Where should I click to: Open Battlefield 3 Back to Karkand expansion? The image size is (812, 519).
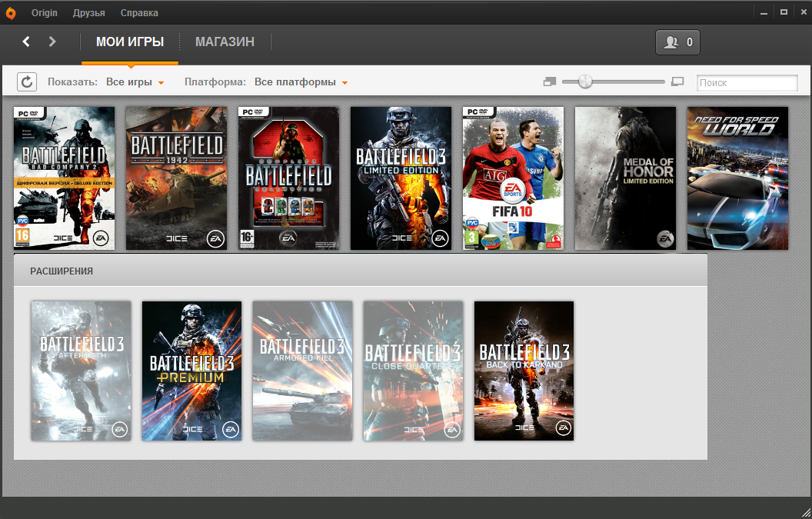tap(524, 371)
